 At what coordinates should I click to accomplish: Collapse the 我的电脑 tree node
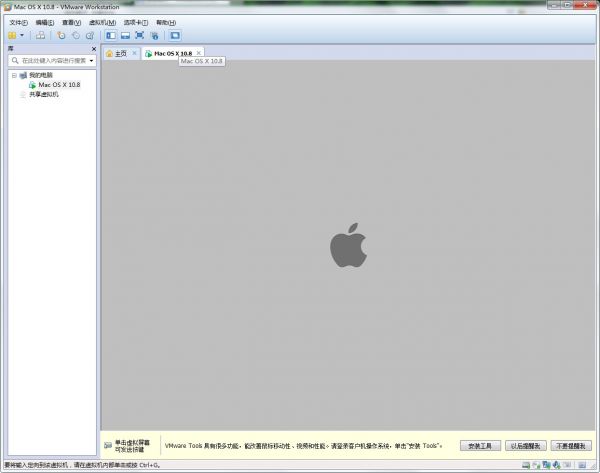[14, 75]
